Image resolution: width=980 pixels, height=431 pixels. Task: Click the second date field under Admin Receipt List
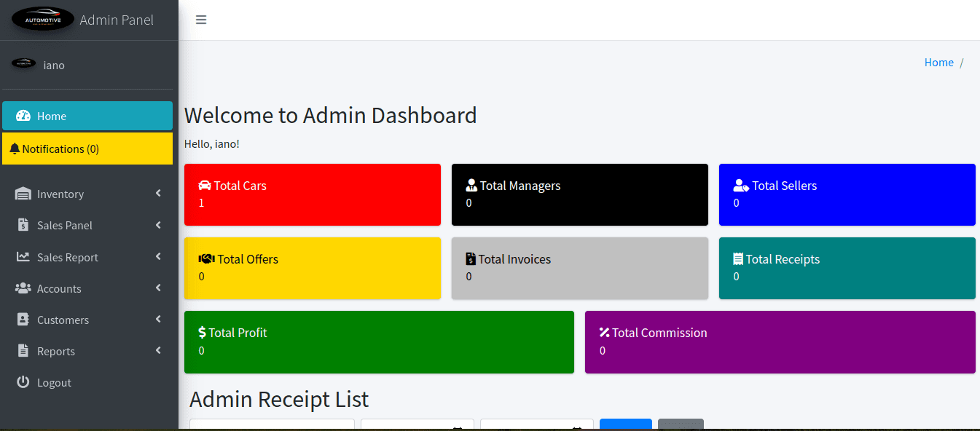click(x=537, y=424)
